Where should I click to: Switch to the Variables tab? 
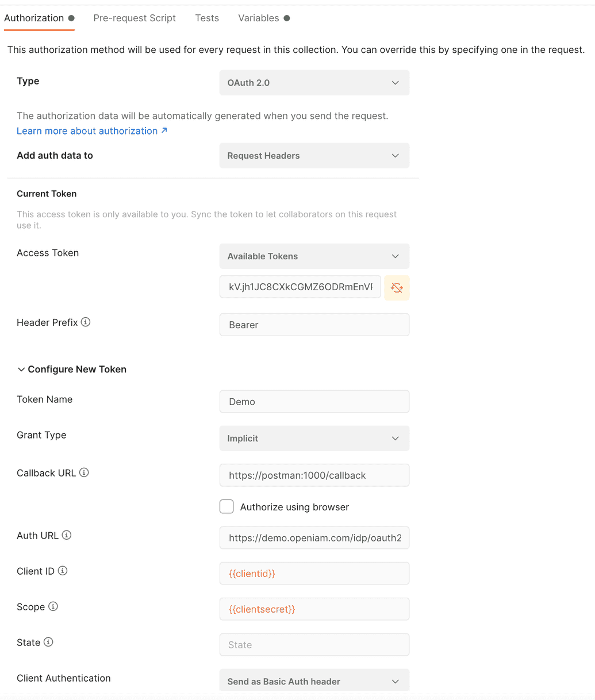258,18
